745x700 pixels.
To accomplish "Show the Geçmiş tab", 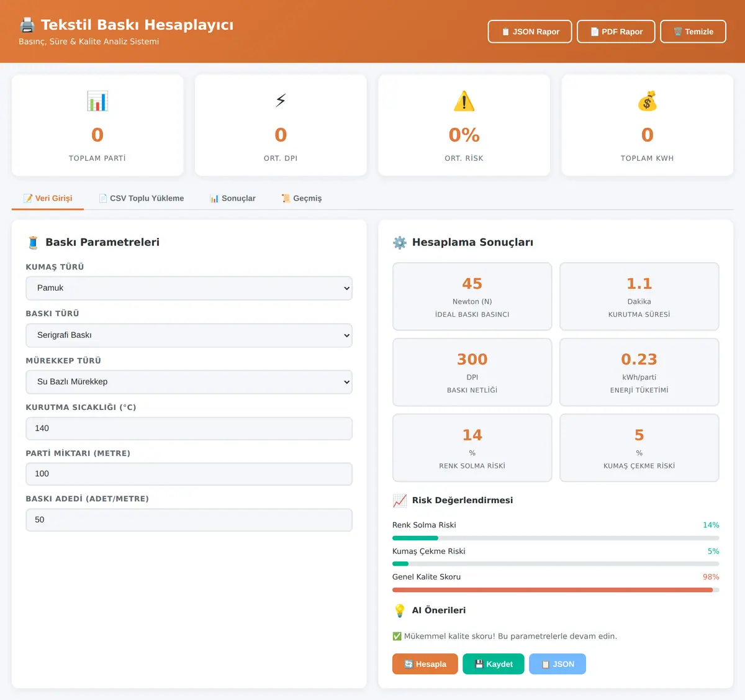I will (302, 198).
